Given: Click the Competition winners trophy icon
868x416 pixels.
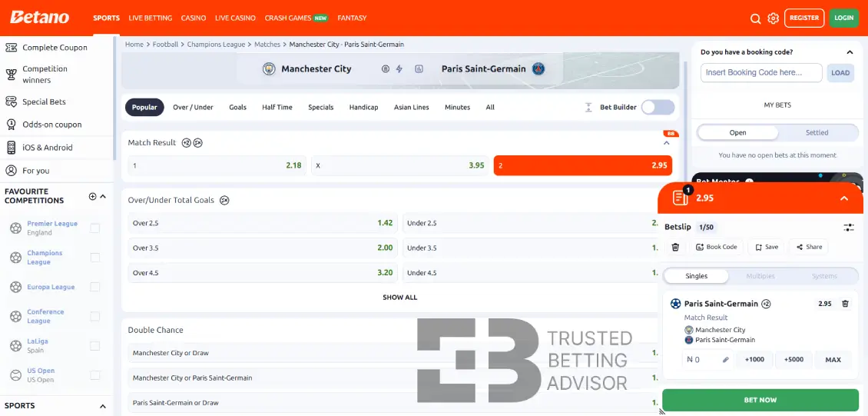Looking at the screenshot, I should click(x=11, y=75).
